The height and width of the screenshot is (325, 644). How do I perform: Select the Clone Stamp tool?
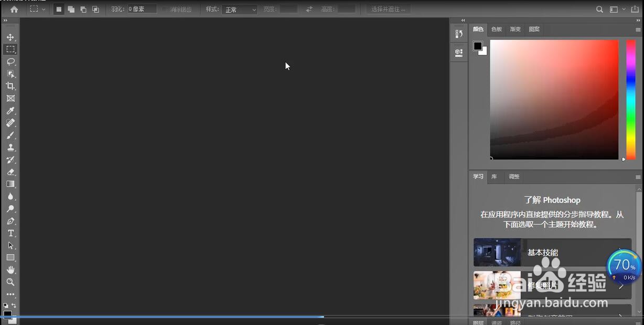point(10,148)
